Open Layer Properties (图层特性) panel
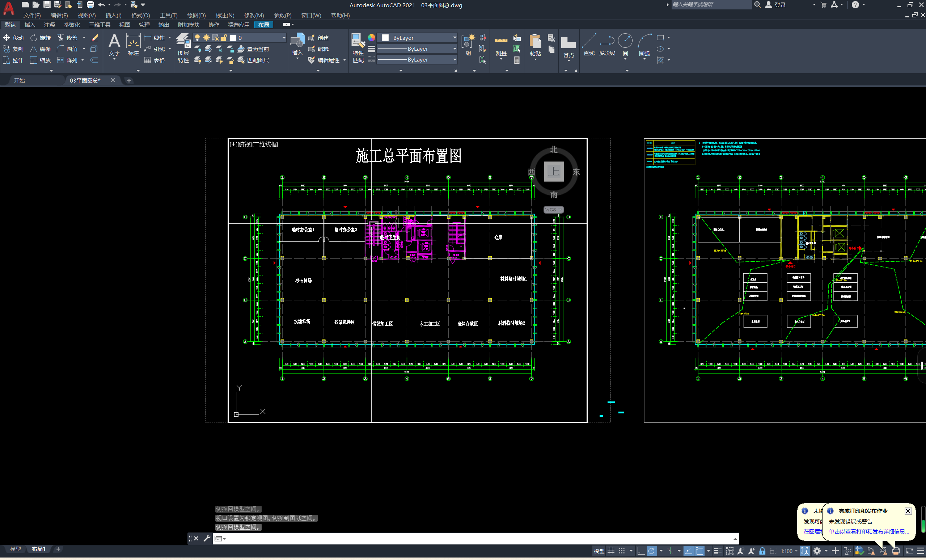The image size is (926, 560). [x=183, y=43]
